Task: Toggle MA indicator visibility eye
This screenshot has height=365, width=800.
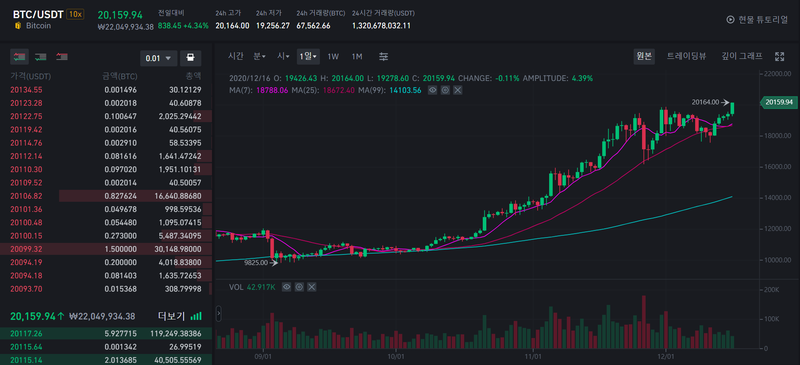Action: (432, 90)
